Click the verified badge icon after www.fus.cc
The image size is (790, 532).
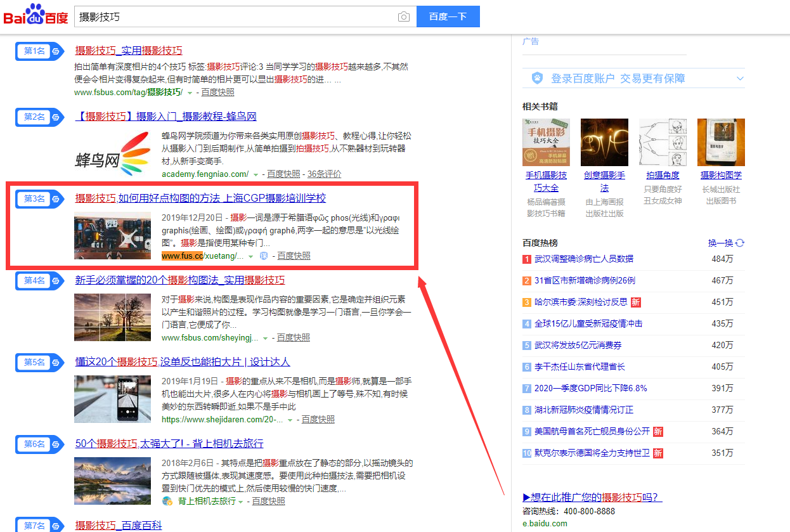[x=264, y=256]
